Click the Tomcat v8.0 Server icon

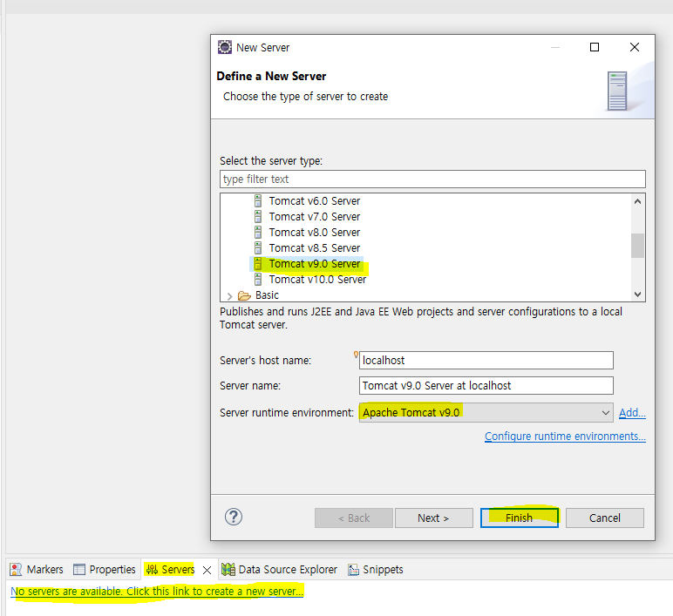[258, 232]
